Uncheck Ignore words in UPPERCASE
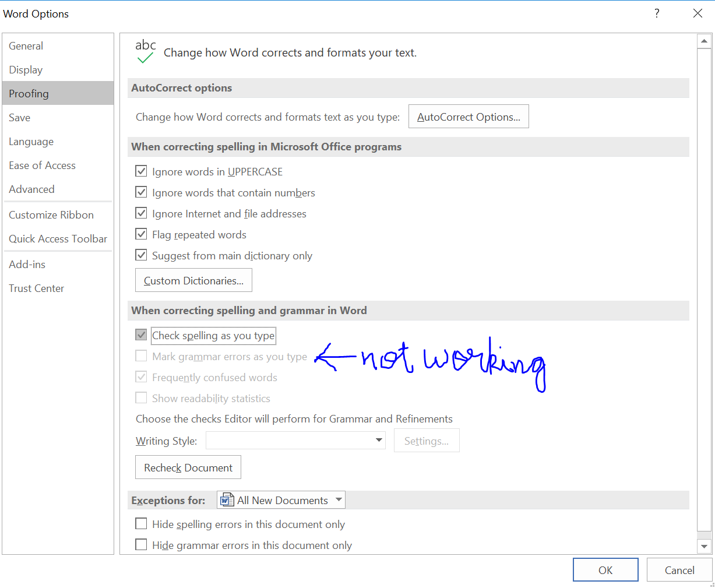 click(140, 171)
